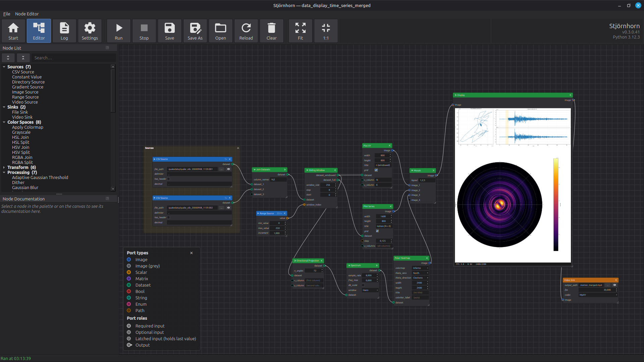
Task: Browse output path in Video Sink
Action: (x=608, y=285)
